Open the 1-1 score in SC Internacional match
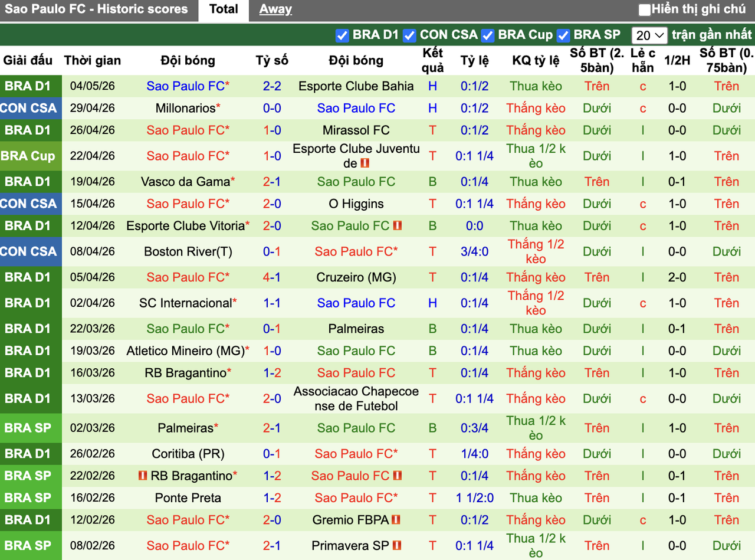Image resolution: width=755 pixels, height=560 pixels. coord(272,303)
